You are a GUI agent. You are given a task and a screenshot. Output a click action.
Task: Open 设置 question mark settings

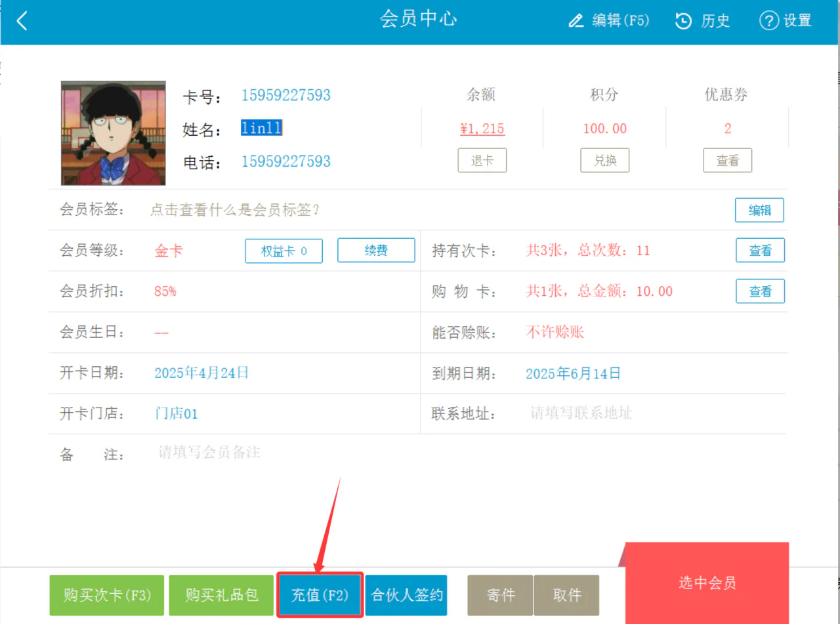(x=786, y=20)
